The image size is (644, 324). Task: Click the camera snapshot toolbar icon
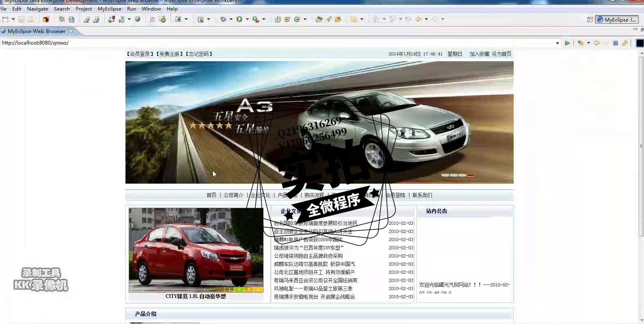click(x=178, y=19)
